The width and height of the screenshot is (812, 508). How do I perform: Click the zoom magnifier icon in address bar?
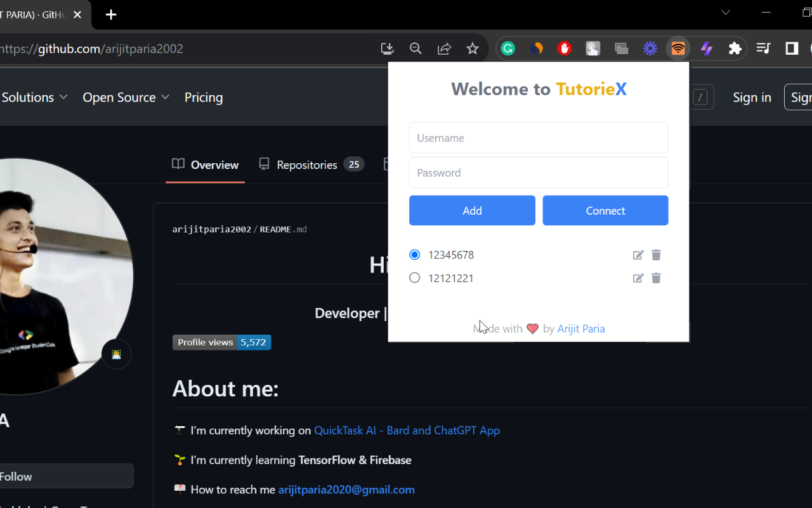tap(416, 48)
